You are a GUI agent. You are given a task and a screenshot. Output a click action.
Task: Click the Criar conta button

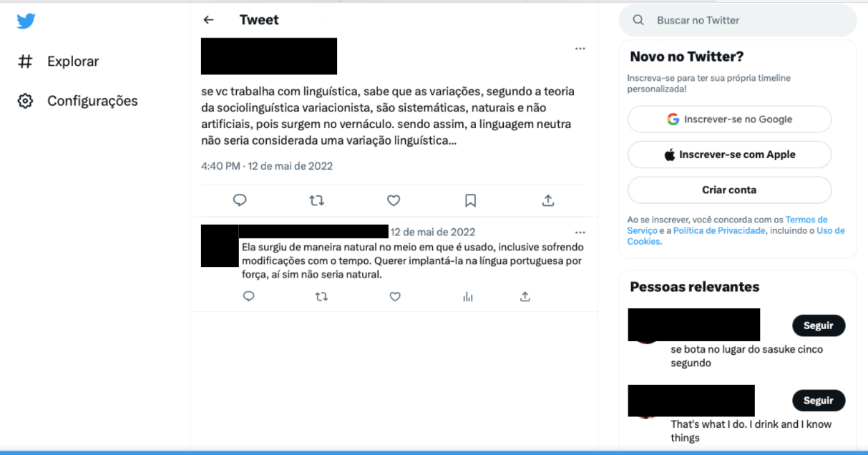[729, 190]
